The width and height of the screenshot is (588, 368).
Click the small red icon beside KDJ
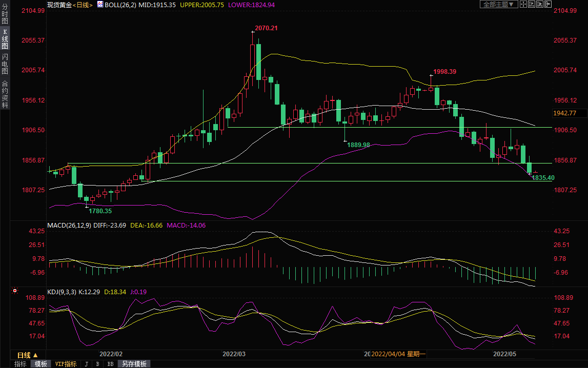point(15,291)
